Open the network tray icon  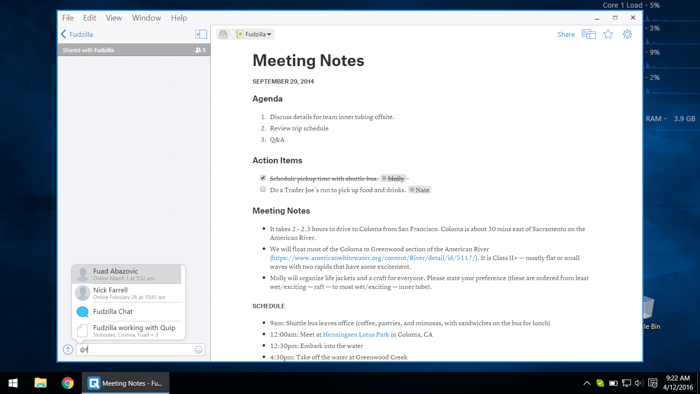pos(626,383)
